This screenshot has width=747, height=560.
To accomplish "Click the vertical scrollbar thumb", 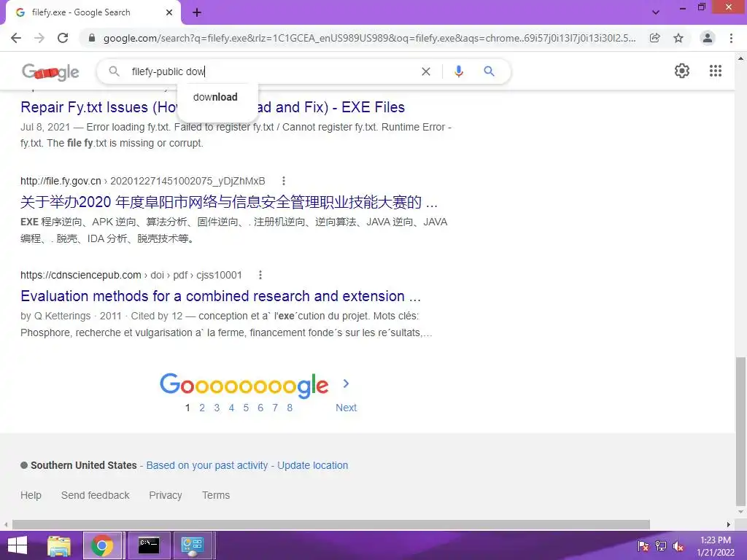I will 740,431.
